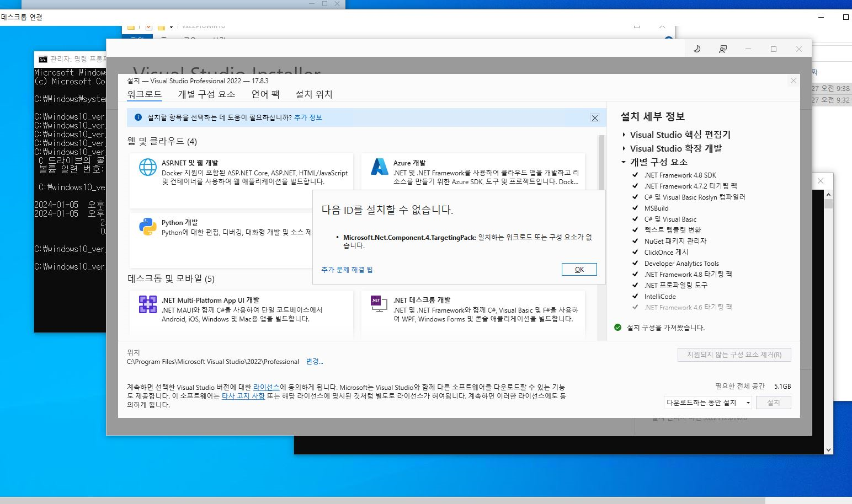Open the third-party notices link
The width and height of the screenshot is (852, 504).
tap(243, 396)
